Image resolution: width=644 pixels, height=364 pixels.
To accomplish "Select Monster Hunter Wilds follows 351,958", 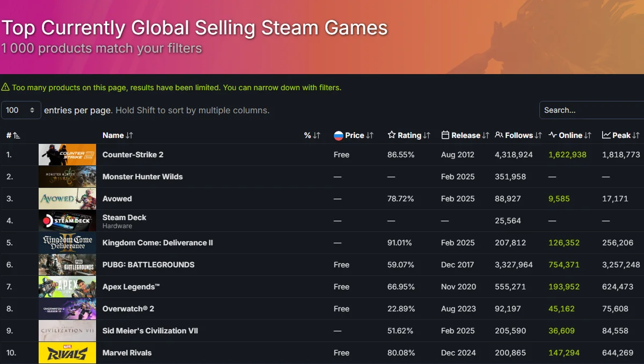I will tap(510, 177).
